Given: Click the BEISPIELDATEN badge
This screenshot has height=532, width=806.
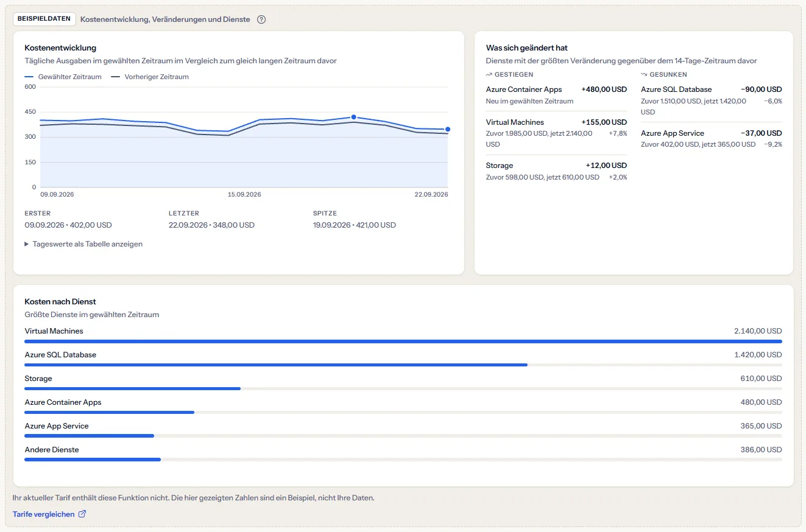Looking at the screenshot, I should (x=44, y=19).
